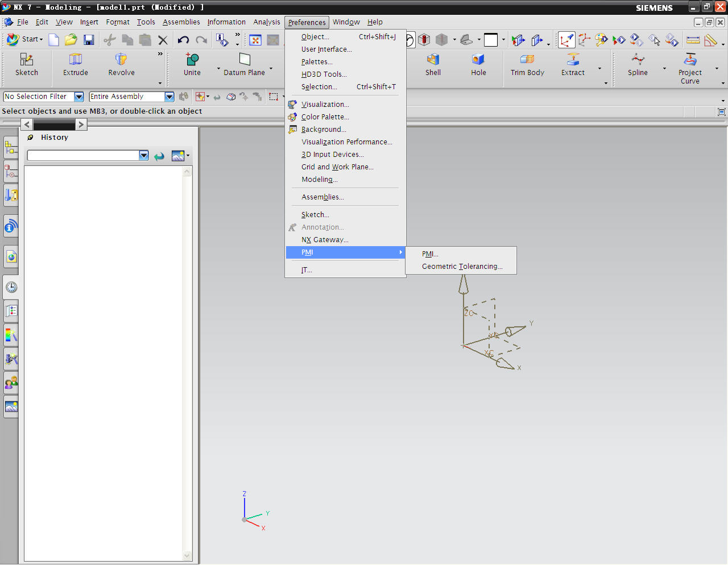Open the History panel combo box dropdown
Screen dimensions: 728x565
pos(144,156)
